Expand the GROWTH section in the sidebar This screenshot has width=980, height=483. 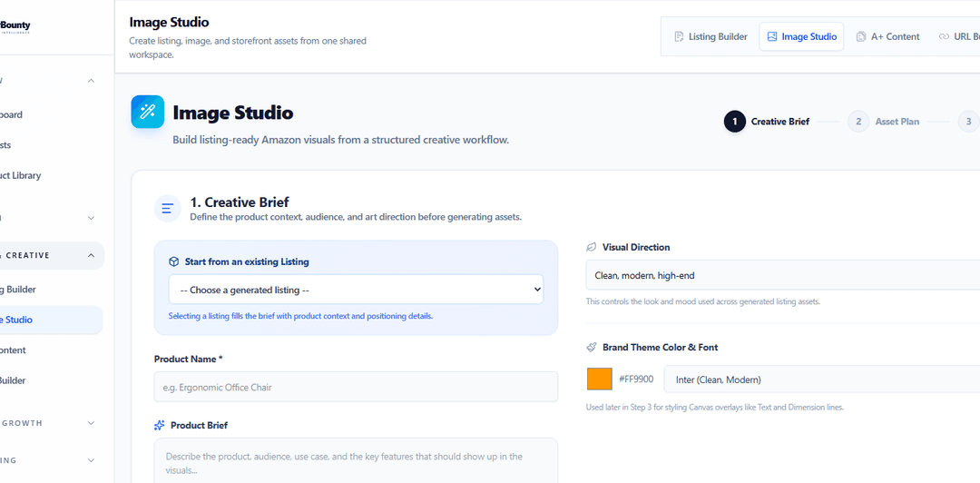click(x=91, y=423)
